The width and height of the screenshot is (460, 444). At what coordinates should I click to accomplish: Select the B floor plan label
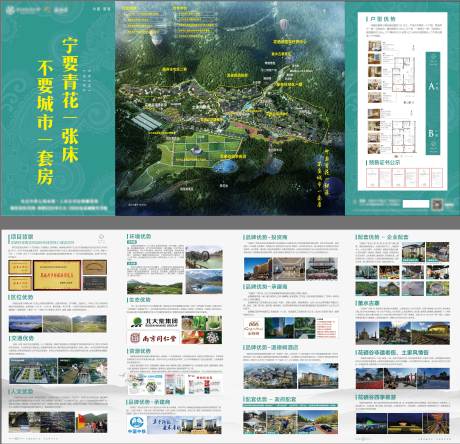[x=432, y=134]
